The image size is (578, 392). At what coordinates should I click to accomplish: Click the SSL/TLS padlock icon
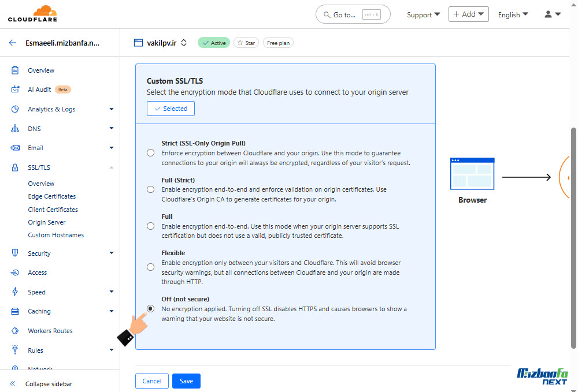[x=15, y=167]
